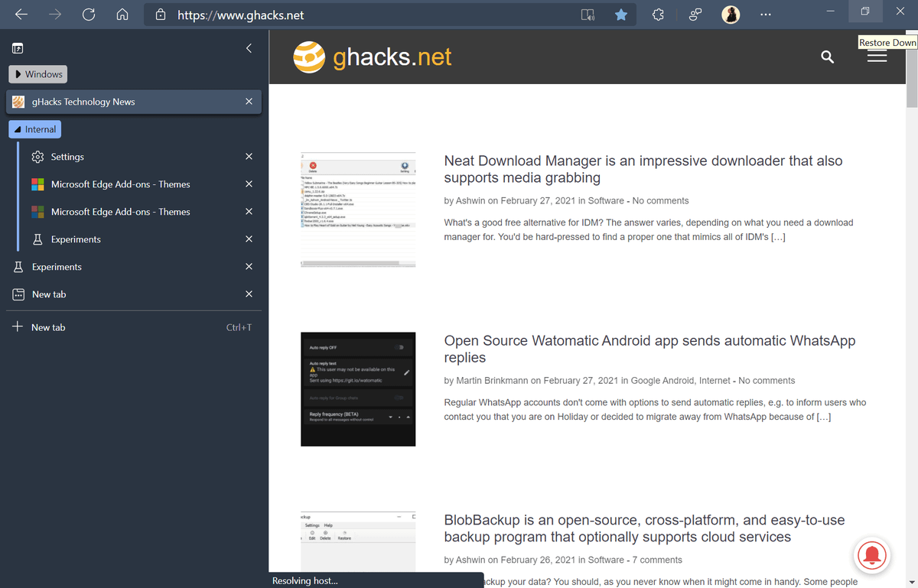
Task: Open the user profile avatar
Action: 731,15
